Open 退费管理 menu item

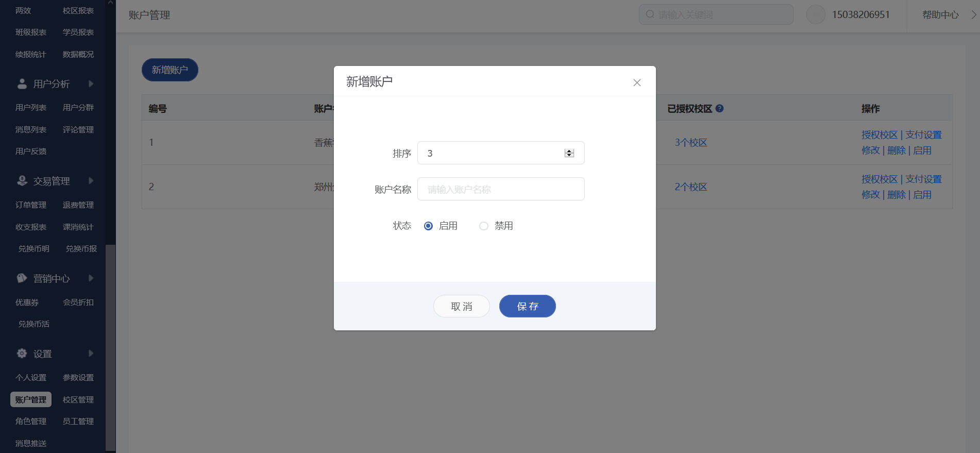(x=78, y=205)
